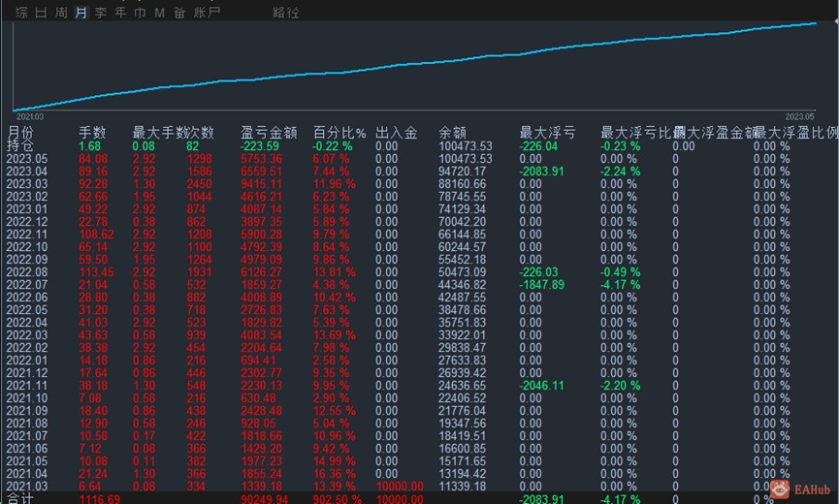Click the 月份 column header
This screenshot has height=504, width=839.
[20, 133]
